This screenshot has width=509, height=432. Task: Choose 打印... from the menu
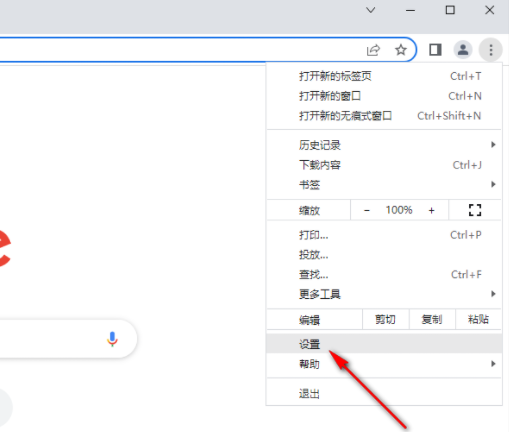(x=384, y=235)
